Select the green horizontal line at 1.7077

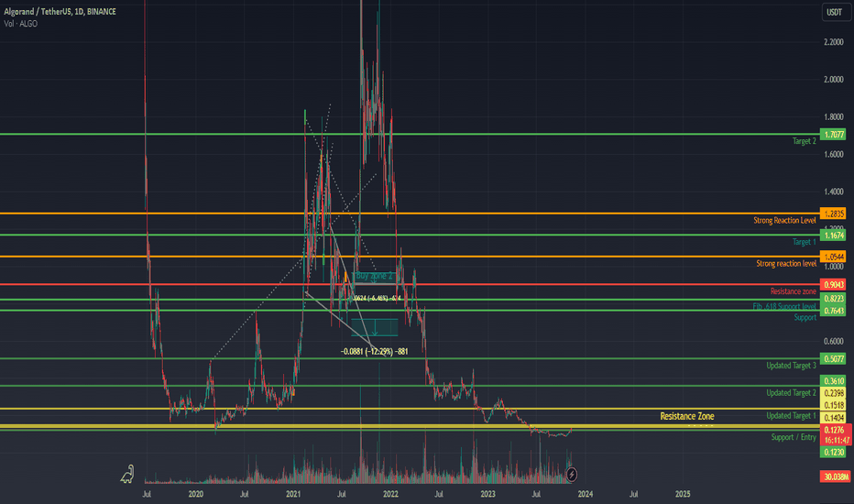pyautogui.click(x=410, y=134)
